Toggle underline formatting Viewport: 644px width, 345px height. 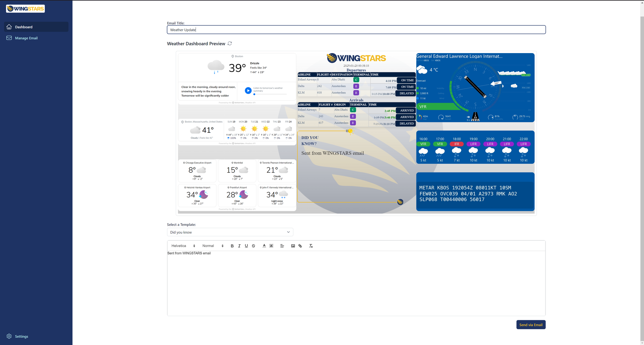click(246, 246)
